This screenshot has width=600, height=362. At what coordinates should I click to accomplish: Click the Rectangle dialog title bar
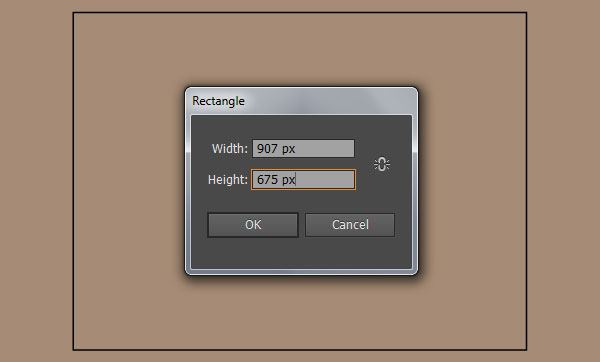pyautogui.click(x=301, y=101)
